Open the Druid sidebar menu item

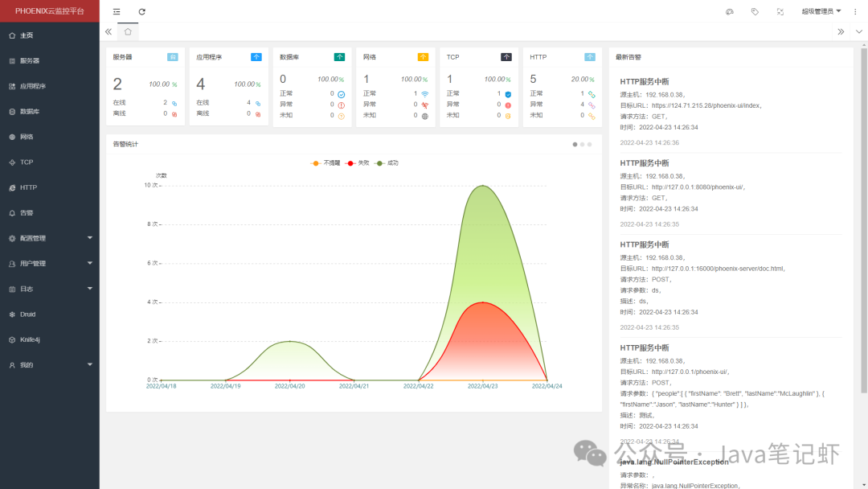[x=50, y=314]
